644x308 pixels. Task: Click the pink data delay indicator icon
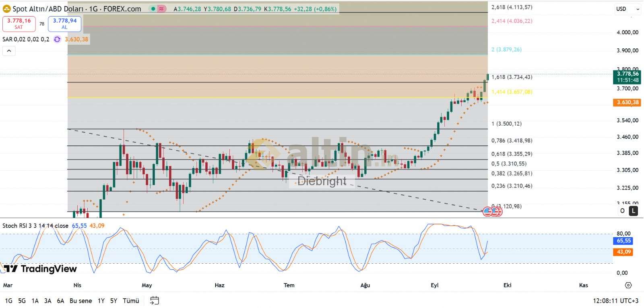point(161,9)
